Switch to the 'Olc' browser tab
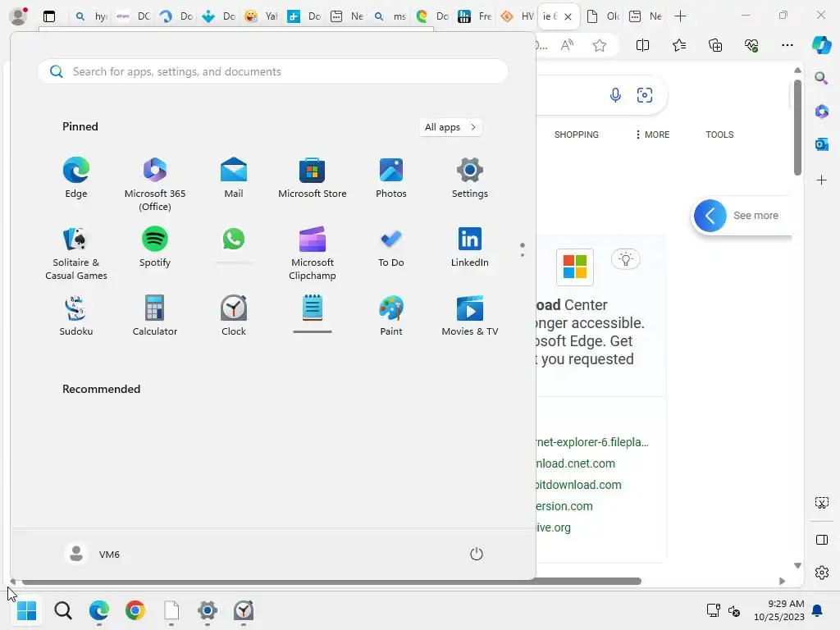This screenshot has height=630, width=840. point(603,16)
